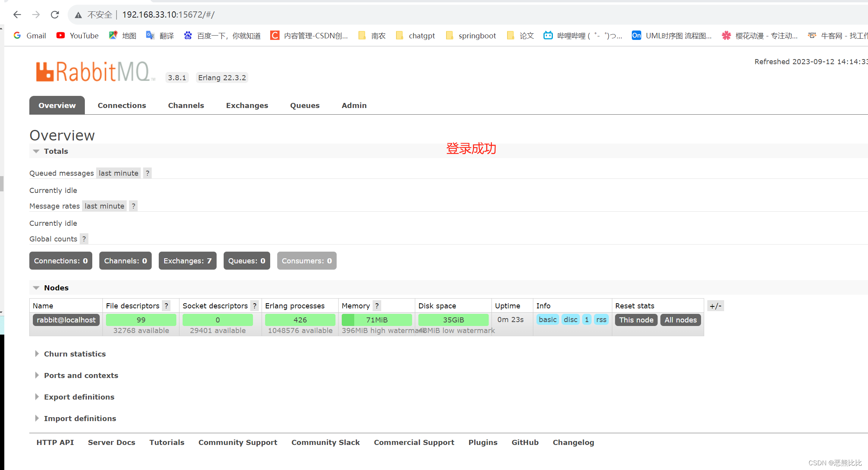Reload the page with the refresh icon

55,15
